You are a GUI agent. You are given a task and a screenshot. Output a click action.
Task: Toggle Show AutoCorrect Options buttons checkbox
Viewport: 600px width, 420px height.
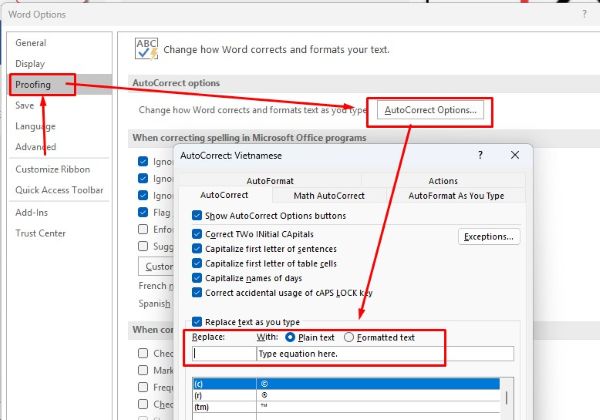click(197, 216)
